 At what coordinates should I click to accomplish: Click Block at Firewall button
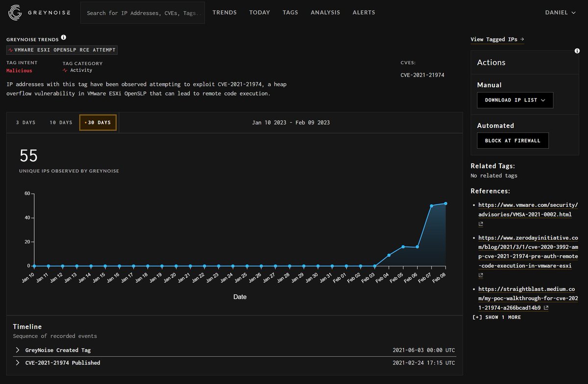click(513, 141)
